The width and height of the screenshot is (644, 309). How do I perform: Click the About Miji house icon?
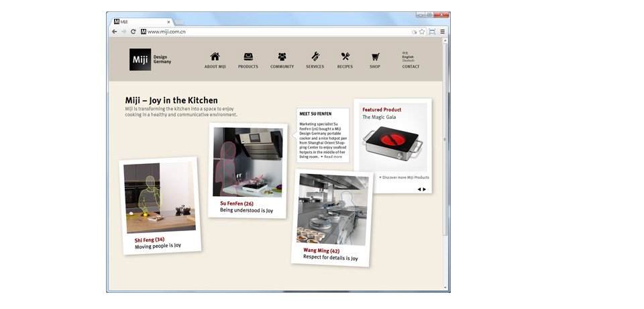215,56
